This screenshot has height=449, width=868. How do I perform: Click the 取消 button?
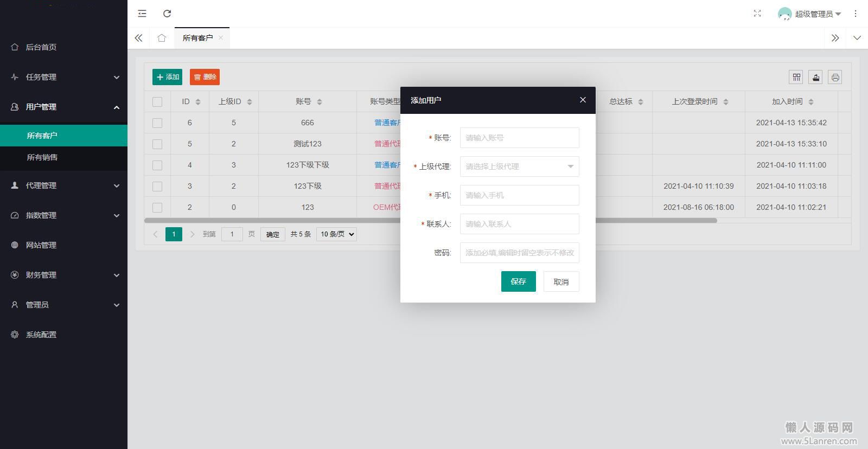(561, 282)
